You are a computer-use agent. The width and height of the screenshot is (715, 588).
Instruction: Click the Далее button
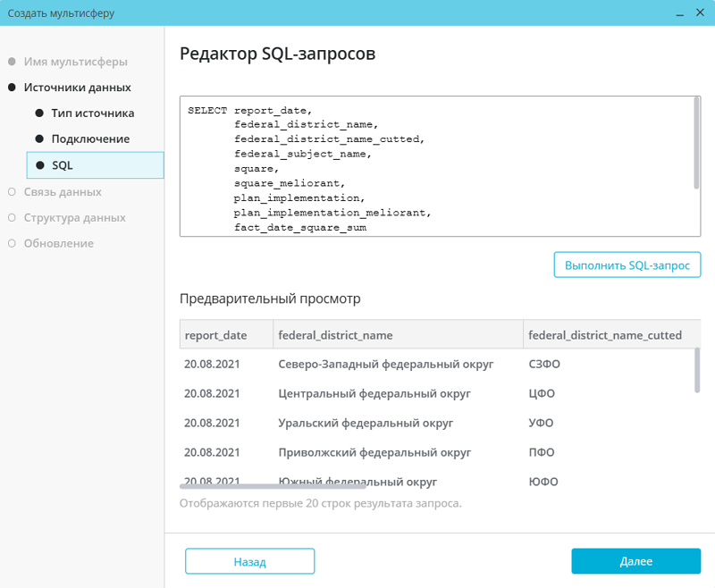(x=635, y=561)
